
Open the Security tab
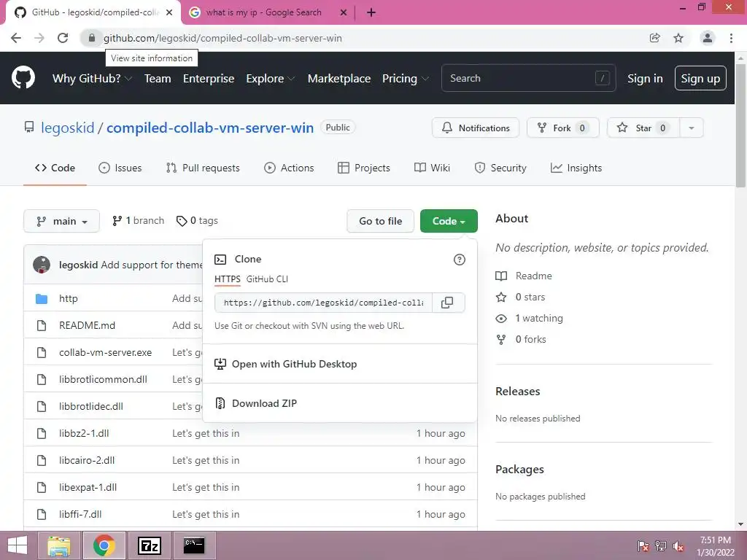[x=500, y=168]
